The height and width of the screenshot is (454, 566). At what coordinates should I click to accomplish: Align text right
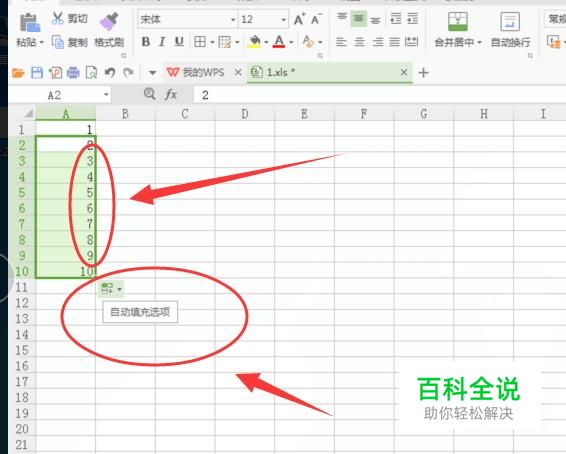378,42
